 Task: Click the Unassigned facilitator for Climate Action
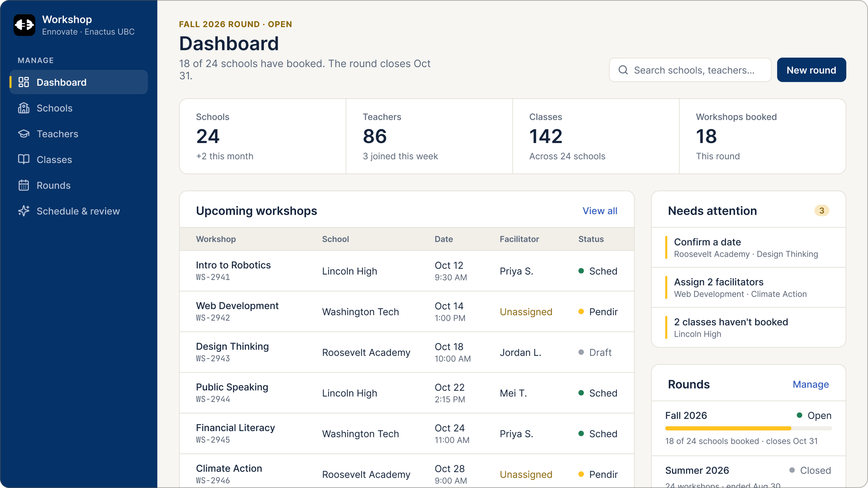[526, 474]
